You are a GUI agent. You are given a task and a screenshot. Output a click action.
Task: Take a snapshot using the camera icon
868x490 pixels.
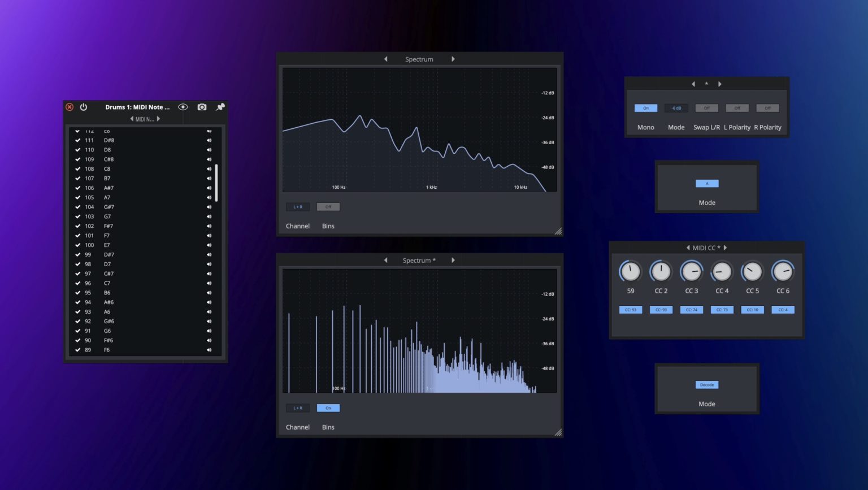[202, 107]
